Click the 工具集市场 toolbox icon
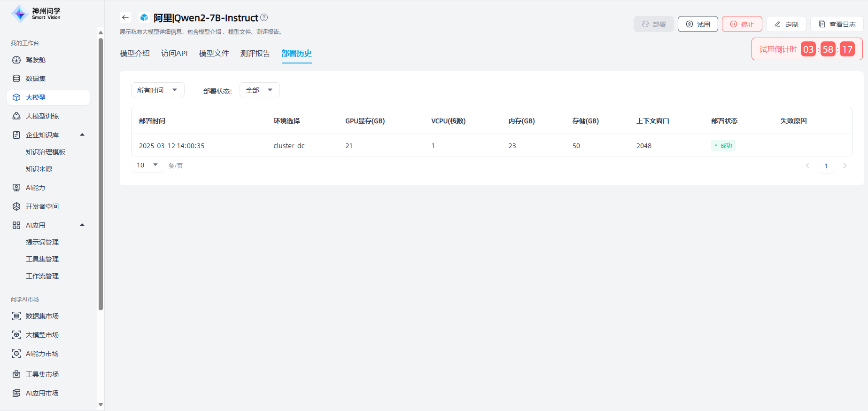 [16, 374]
